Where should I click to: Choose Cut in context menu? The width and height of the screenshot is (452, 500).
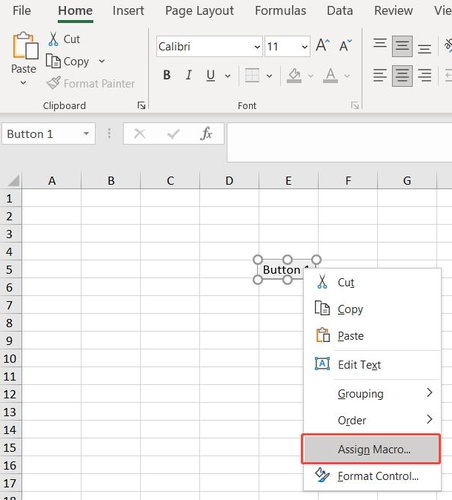pyautogui.click(x=372, y=282)
